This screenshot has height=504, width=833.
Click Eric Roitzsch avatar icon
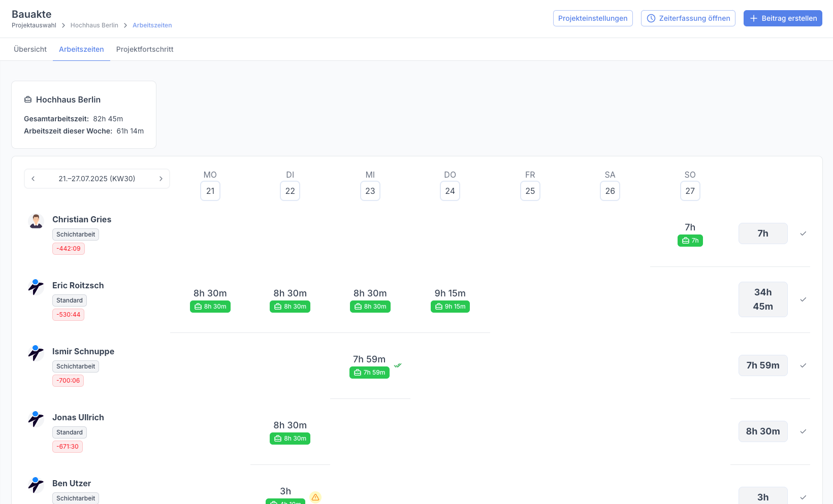pyautogui.click(x=36, y=287)
